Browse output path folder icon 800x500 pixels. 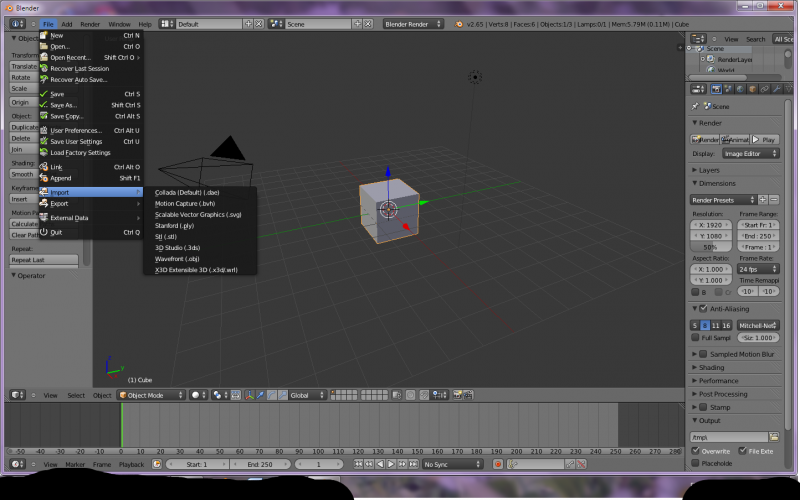click(x=773, y=437)
